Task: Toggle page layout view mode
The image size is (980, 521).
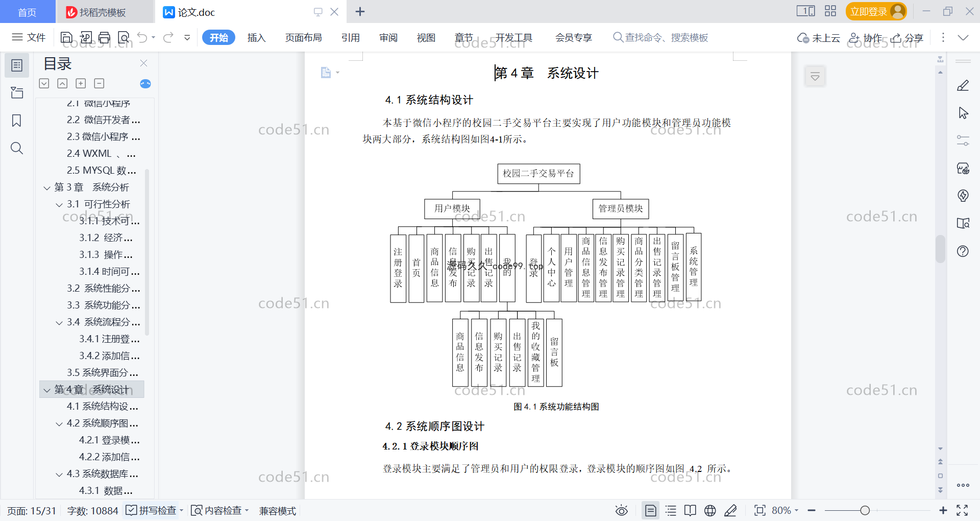Action: pyautogui.click(x=650, y=510)
